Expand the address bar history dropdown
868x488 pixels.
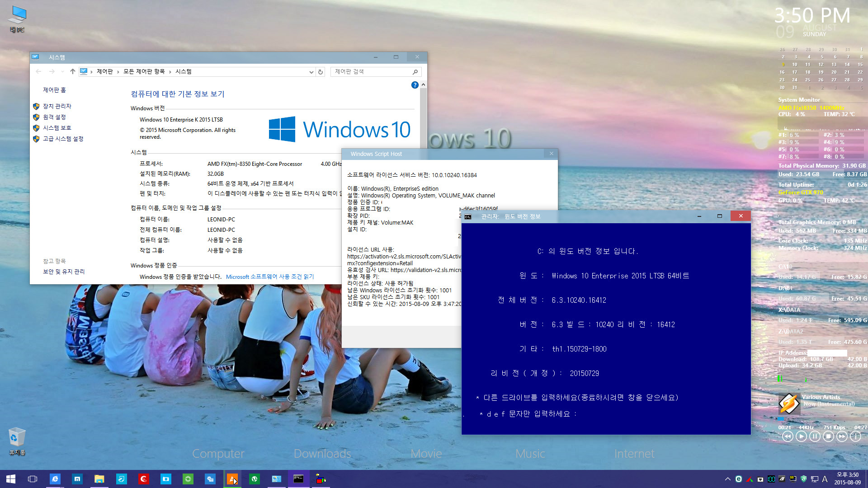point(311,72)
